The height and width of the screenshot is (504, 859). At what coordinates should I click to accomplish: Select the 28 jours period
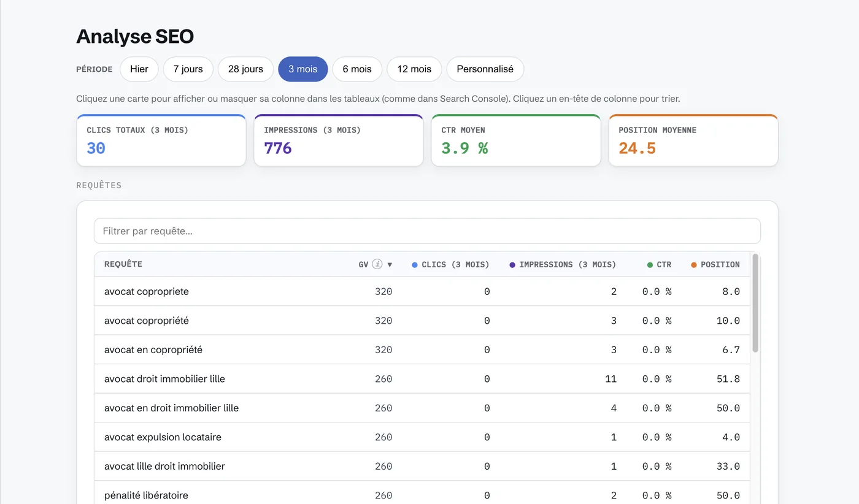[x=245, y=69]
